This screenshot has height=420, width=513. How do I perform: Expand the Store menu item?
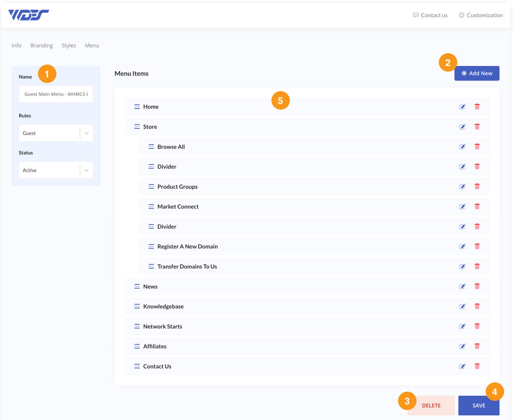[x=150, y=126]
